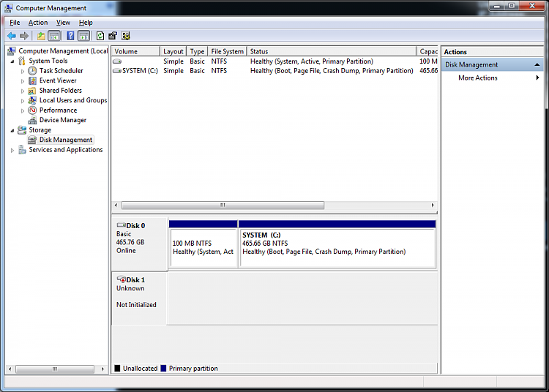Viewport: 549px width, 392px height.
Task: Open the Action menu
Action: point(38,23)
